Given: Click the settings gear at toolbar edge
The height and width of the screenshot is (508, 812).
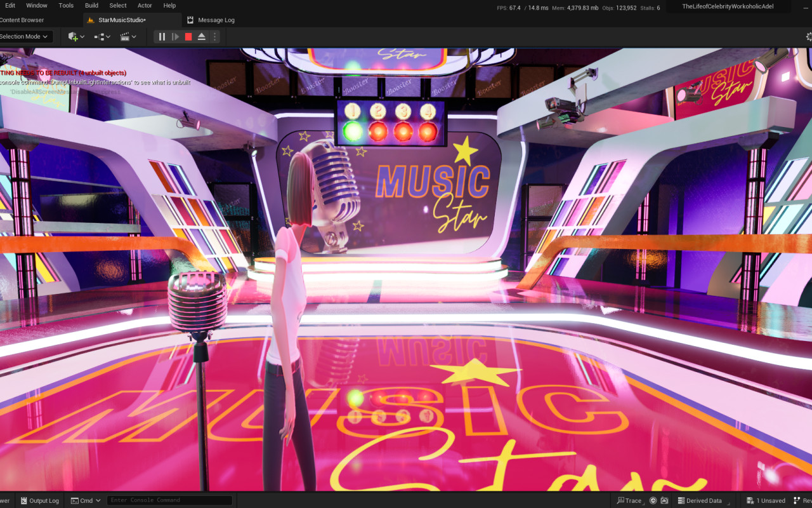Looking at the screenshot, I should click(x=808, y=37).
